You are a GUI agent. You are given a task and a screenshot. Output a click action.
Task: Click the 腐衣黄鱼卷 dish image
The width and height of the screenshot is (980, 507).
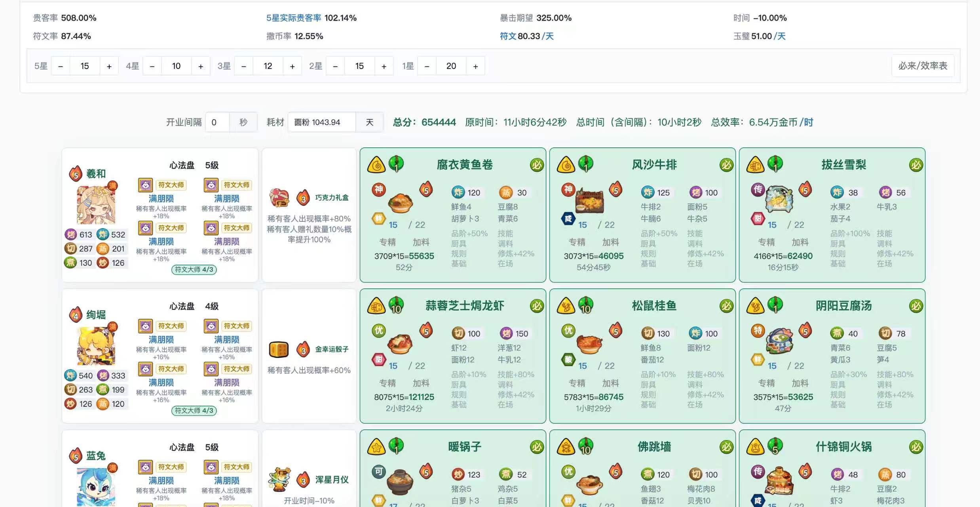400,204
